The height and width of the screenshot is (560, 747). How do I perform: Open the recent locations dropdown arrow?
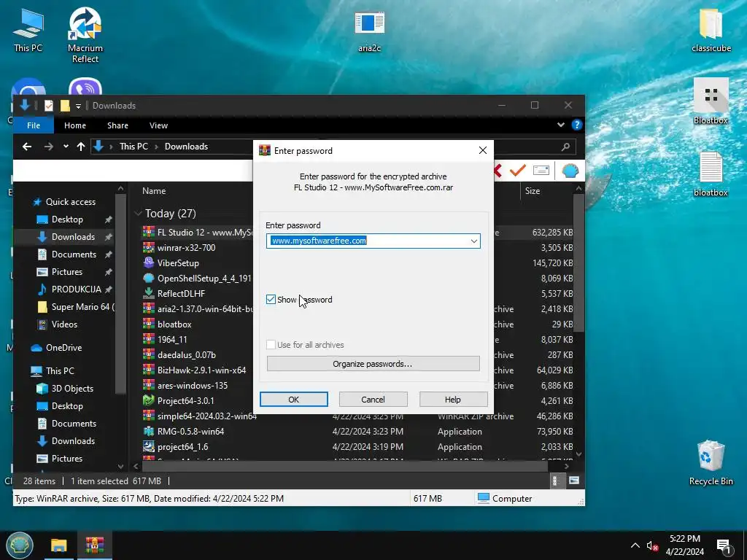point(66,147)
